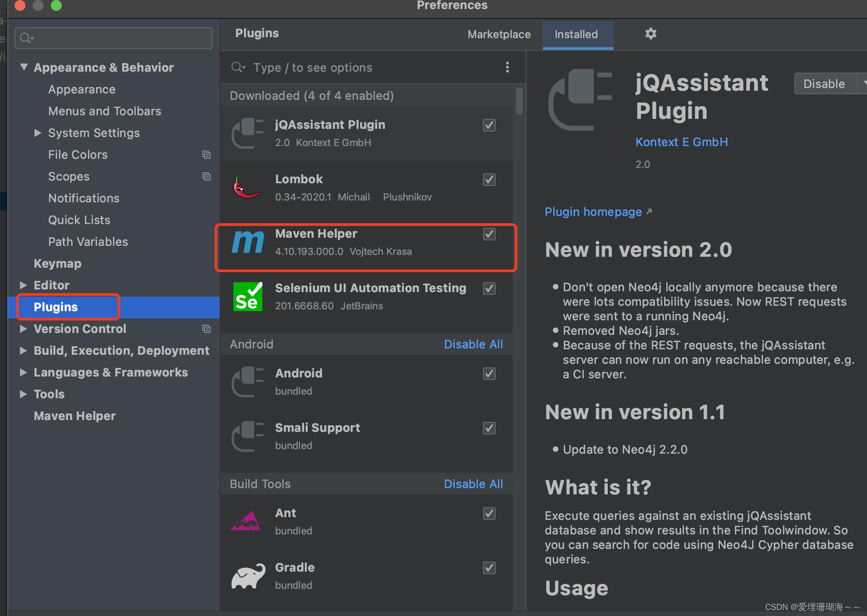Click the magnifier icon in plugin search field
The height and width of the screenshot is (616, 867).
(238, 67)
